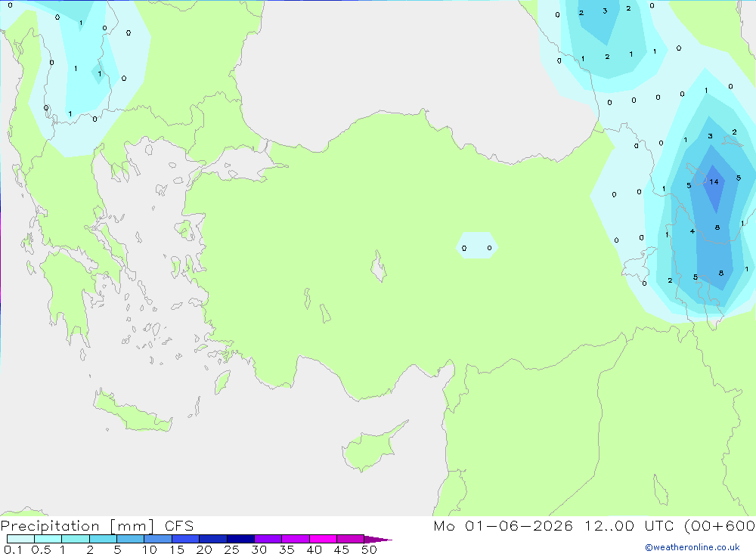This screenshot has width=756, height=554.
Task: Pick the 10–15 mm legend color swatch
Action: pos(158,539)
